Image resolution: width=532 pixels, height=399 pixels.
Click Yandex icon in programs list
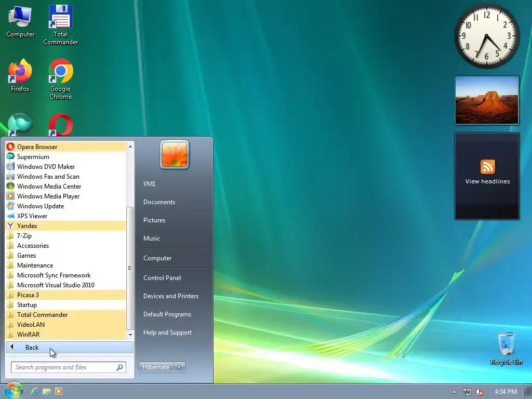click(10, 225)
